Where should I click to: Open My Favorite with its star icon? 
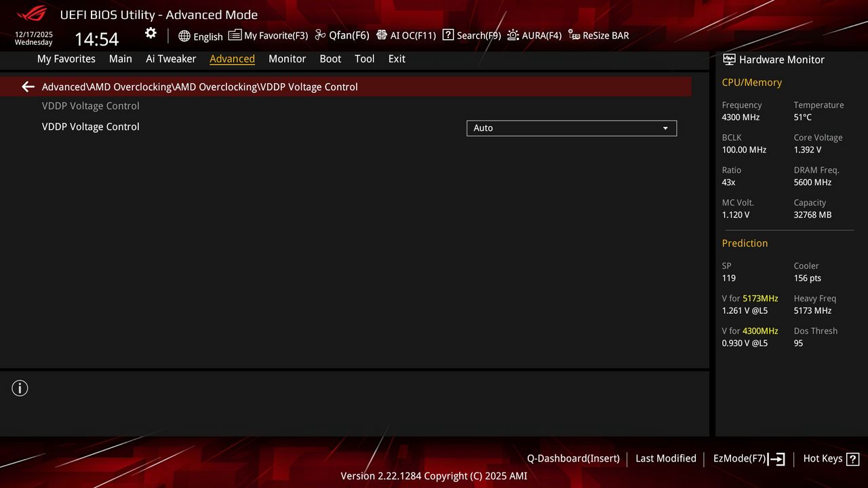tap(234, 35)
